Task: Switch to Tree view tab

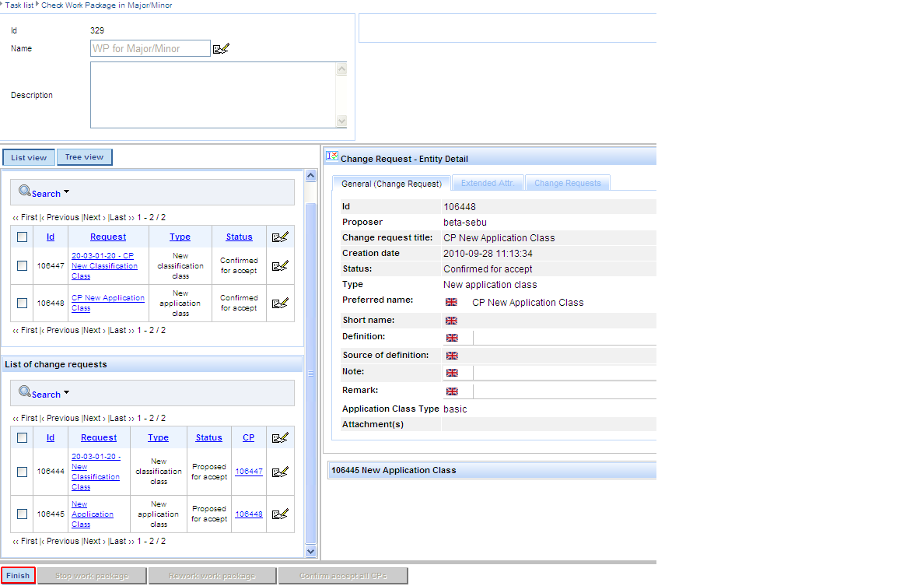Action: pos(84,157)
